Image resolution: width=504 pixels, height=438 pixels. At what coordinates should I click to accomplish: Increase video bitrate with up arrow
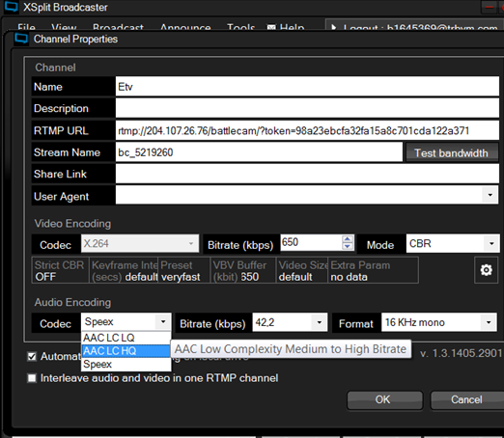pos(348,239)
